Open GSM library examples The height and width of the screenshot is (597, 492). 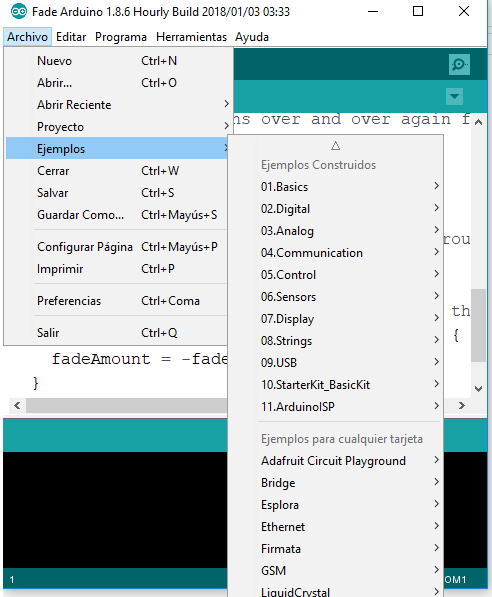336,571
